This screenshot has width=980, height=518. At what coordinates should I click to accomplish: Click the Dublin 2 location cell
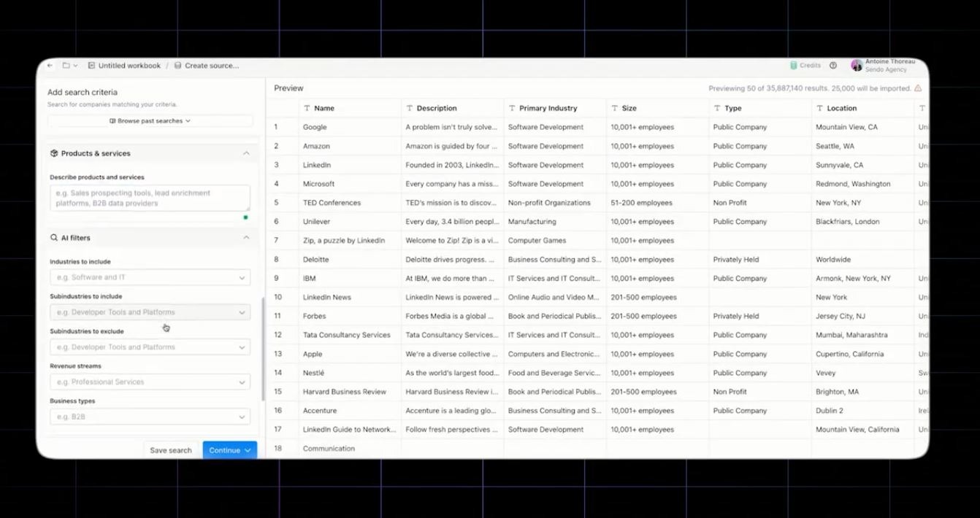pos(862,411)
